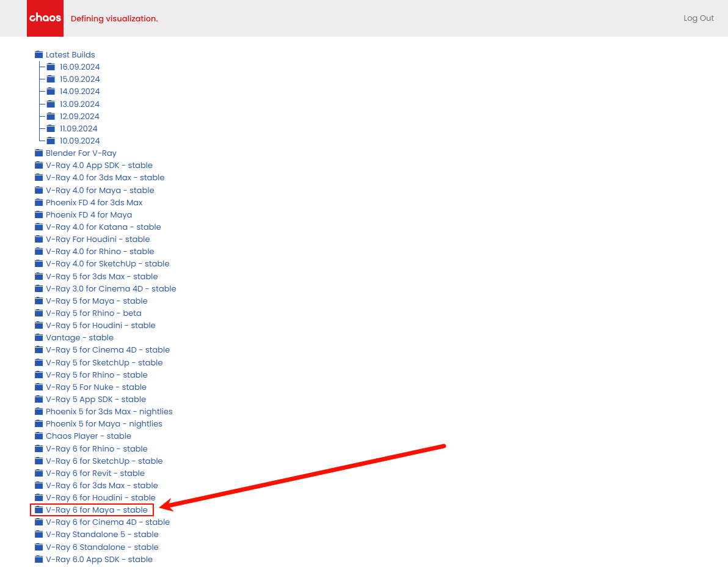Viewport: 728px width, 567px height.
Task: Open V-Ray 5 for Houdini - stable
Action: 100,326
